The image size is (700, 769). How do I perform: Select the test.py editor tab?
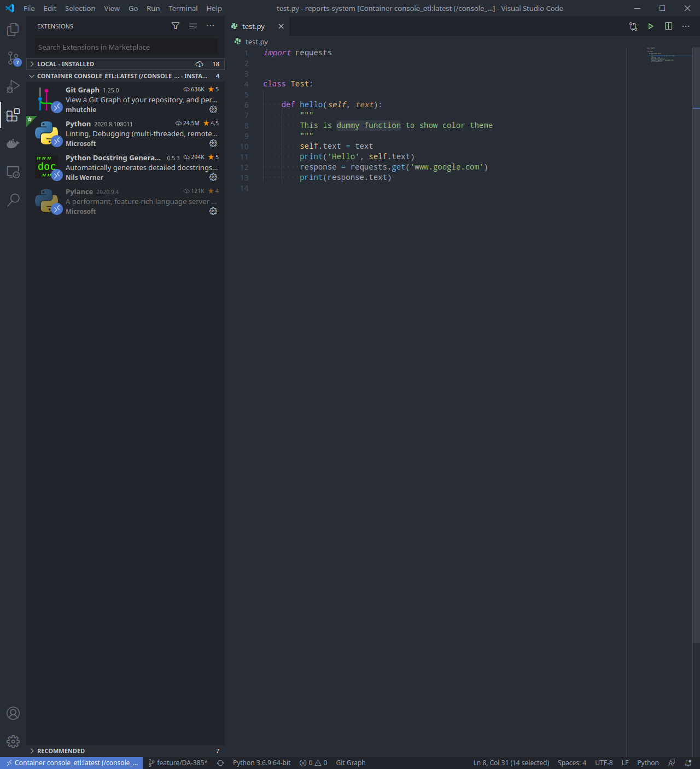pos(253,26)
